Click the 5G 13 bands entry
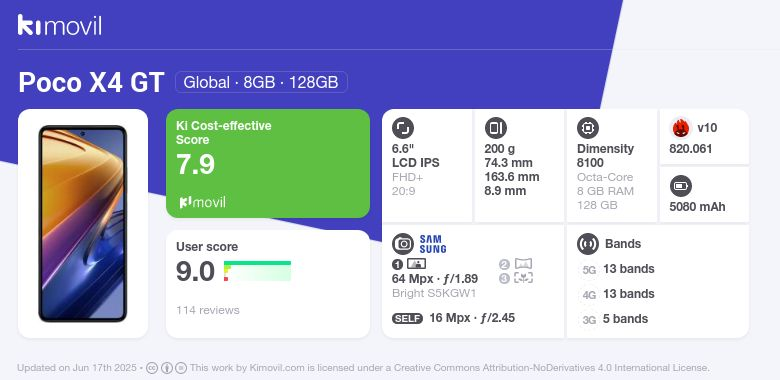The image size is (780, 380). (618, 269)
